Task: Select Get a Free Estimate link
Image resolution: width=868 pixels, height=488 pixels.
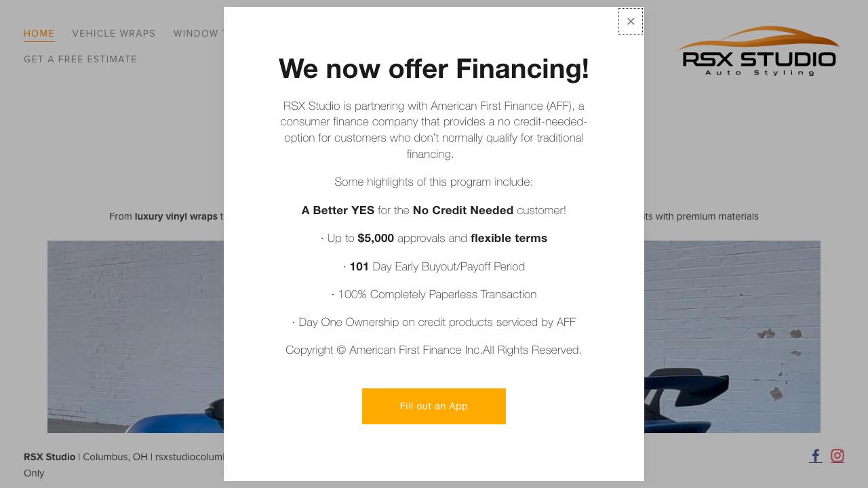Action: pos(80,59)
